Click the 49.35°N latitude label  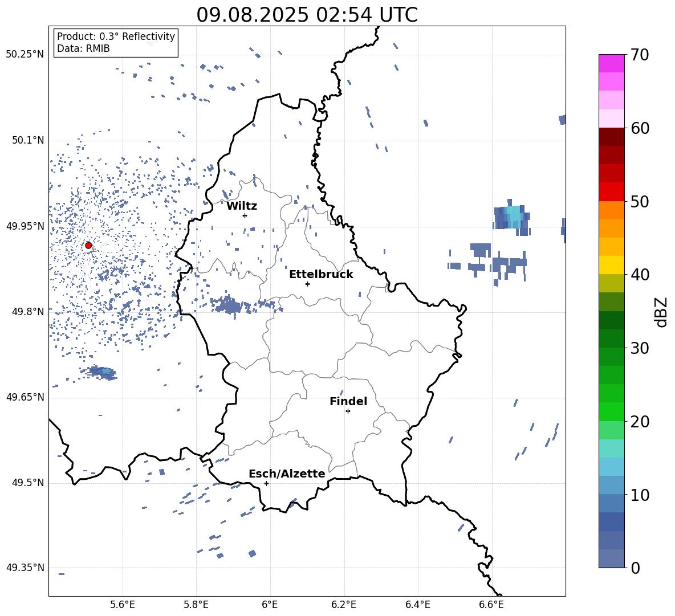25,568
